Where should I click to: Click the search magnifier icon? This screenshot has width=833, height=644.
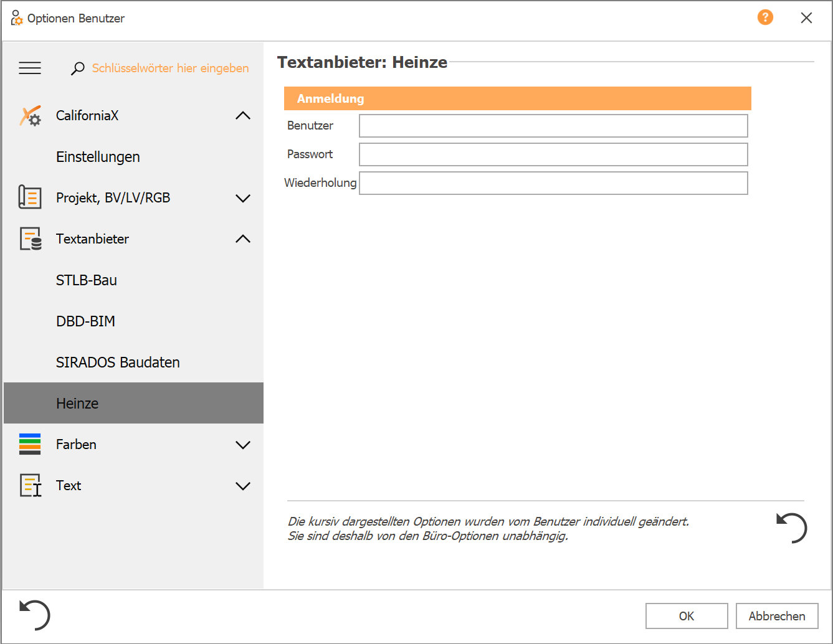[77, 69]
